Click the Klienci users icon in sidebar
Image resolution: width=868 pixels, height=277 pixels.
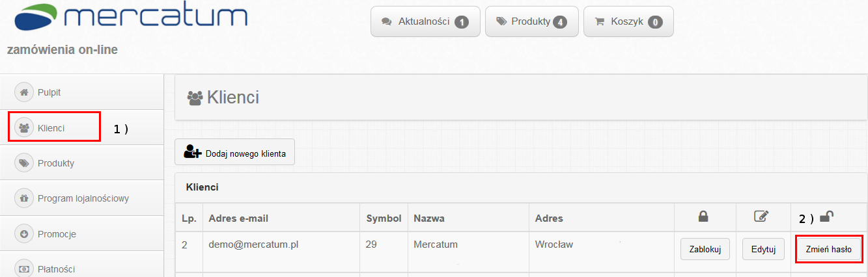(24, 127)
